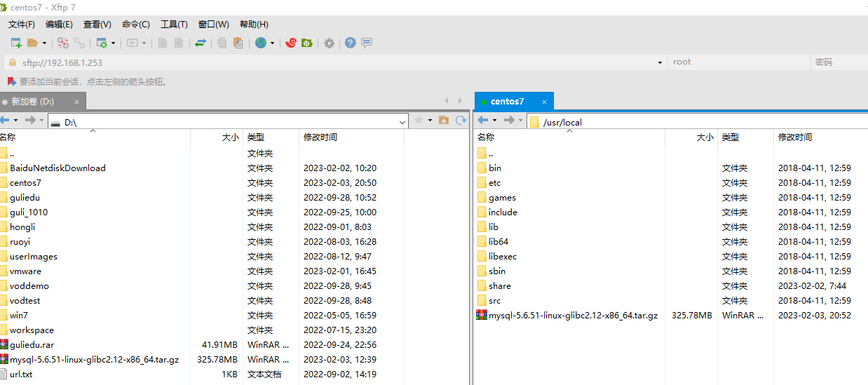Go forward in the remote pane

click(x=510, y=121)
